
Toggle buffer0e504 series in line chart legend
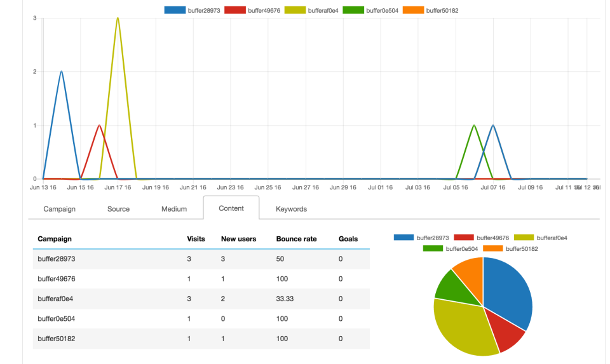pos(370,11)
